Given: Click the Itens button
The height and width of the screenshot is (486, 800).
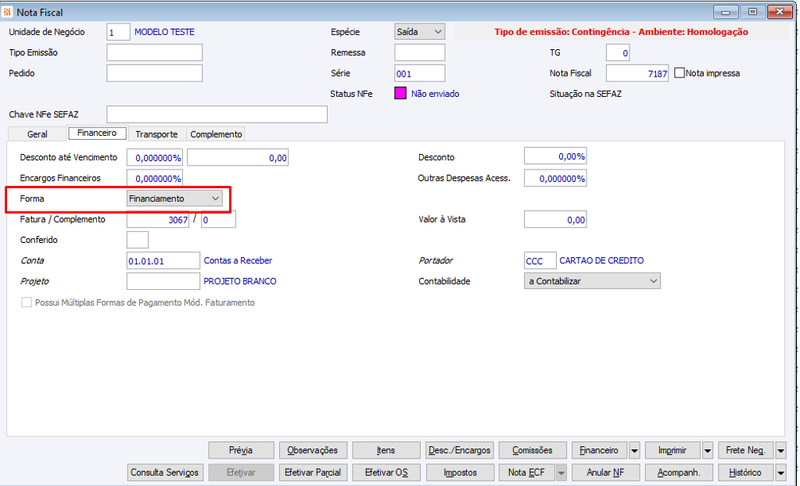Looking at the screenshot, I should 386,450.
